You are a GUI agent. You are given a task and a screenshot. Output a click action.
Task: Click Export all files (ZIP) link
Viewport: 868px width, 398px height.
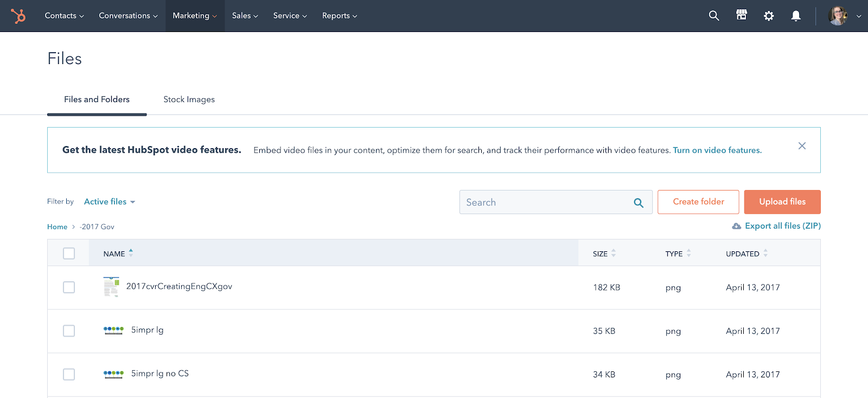pos(782,226)
